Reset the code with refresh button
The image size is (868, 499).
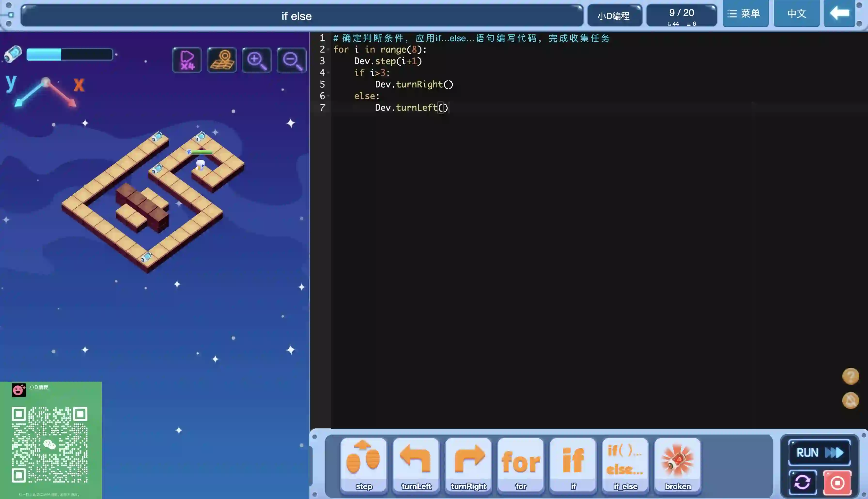tap(802, 483)
